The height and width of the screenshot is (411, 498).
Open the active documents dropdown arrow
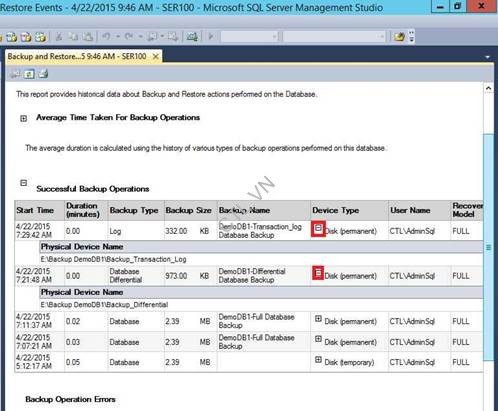click(x=487, y=57)
